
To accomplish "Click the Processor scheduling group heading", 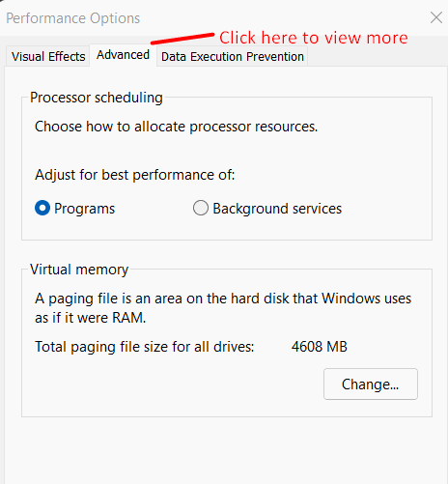I will point(97,98).
